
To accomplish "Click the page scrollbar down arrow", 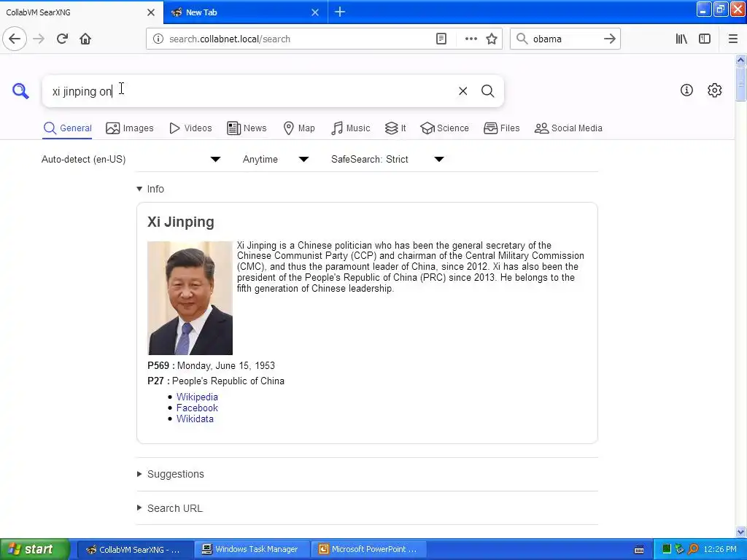I will tap(741, 532).
